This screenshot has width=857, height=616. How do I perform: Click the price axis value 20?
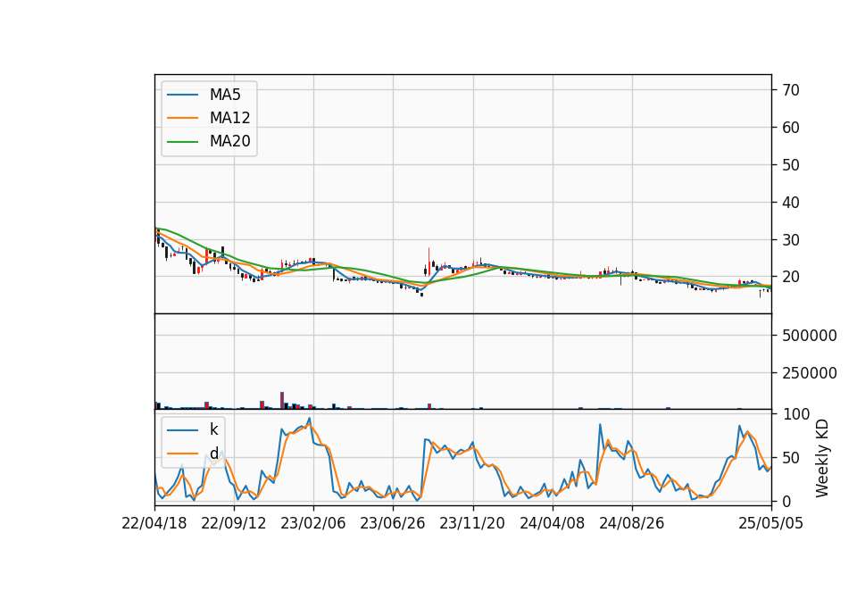click(791, 277)
